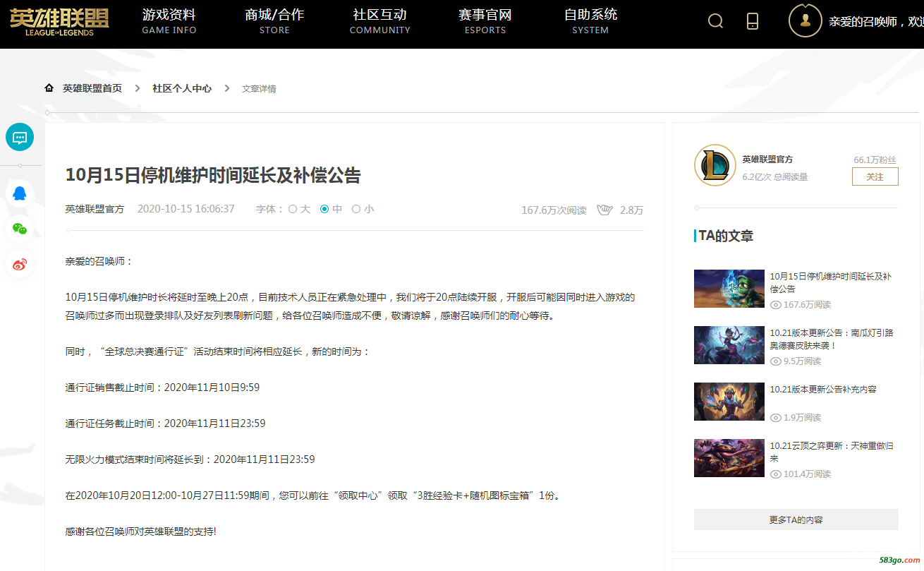
Task: Click the 2.8万 likes count
Action: click(631, 210)
